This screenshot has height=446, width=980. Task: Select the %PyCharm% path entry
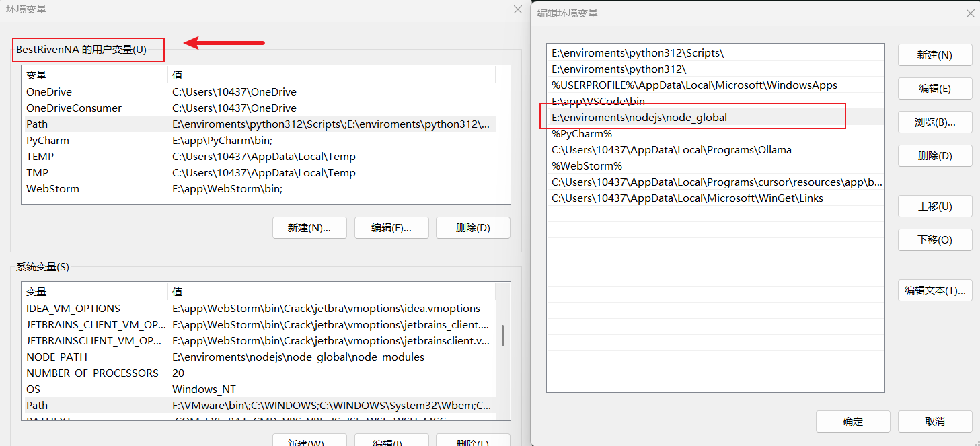coord(582,134)
